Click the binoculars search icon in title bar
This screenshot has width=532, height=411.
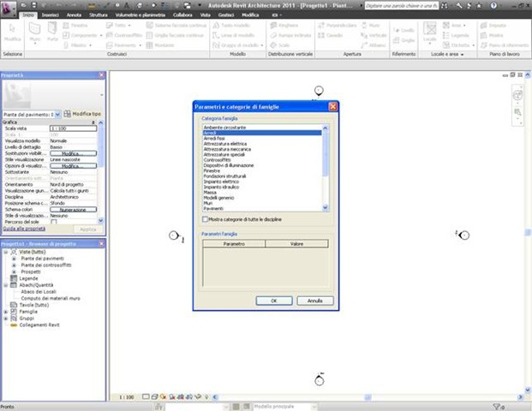(x=444, y=5)
